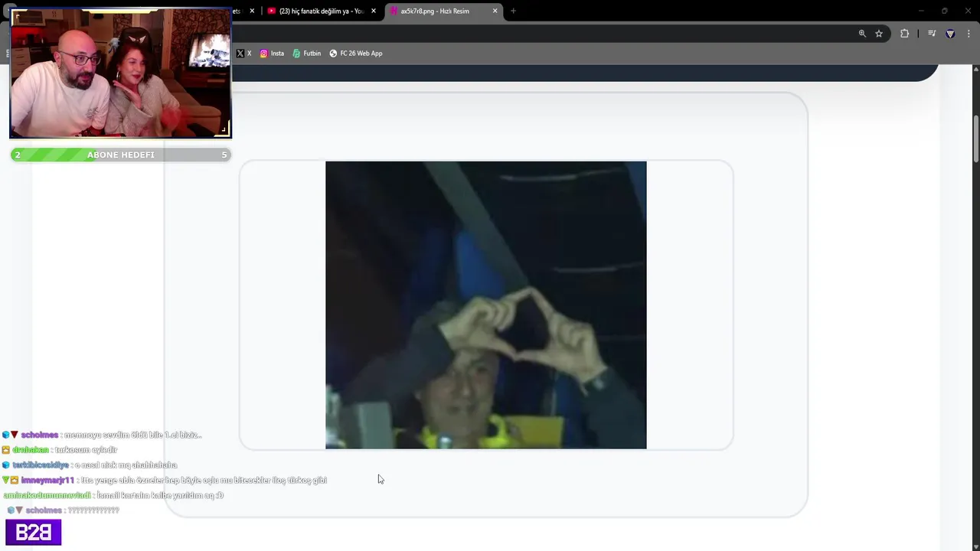Click the webcam overlay video
This screenshot has width=980, height=551.
point(120,73)
